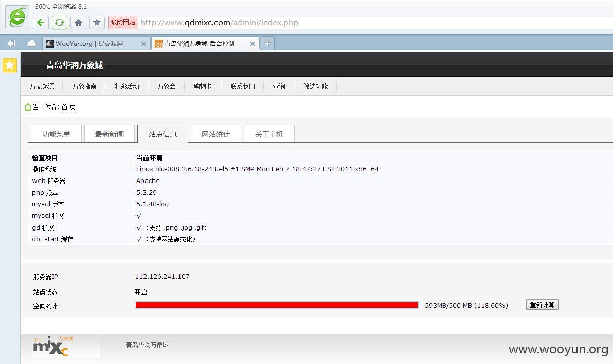Click the 重新计算 button
The image size is (613, 364).
point(542,305)
